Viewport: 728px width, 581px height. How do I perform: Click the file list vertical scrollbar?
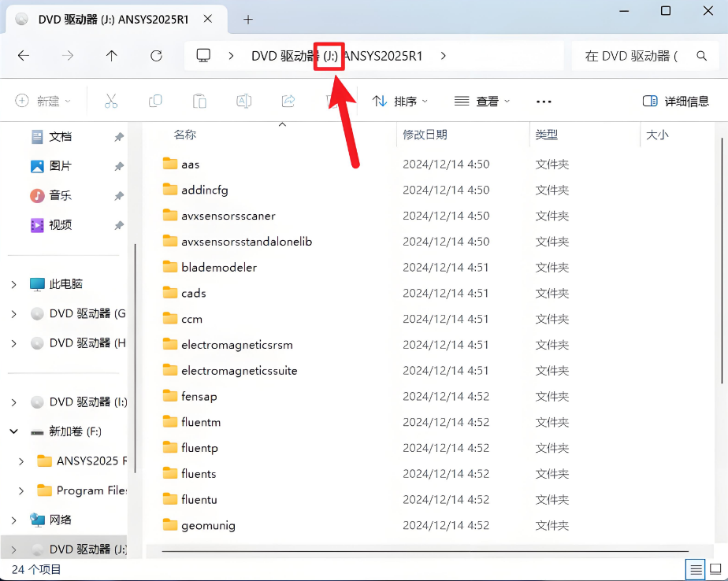tap(722, 261)
